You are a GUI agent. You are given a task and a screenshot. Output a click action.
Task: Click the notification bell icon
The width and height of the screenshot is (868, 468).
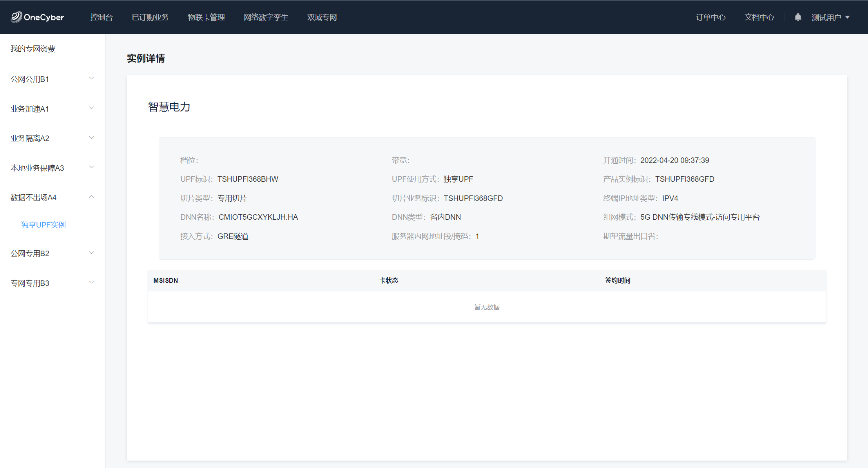797,17
